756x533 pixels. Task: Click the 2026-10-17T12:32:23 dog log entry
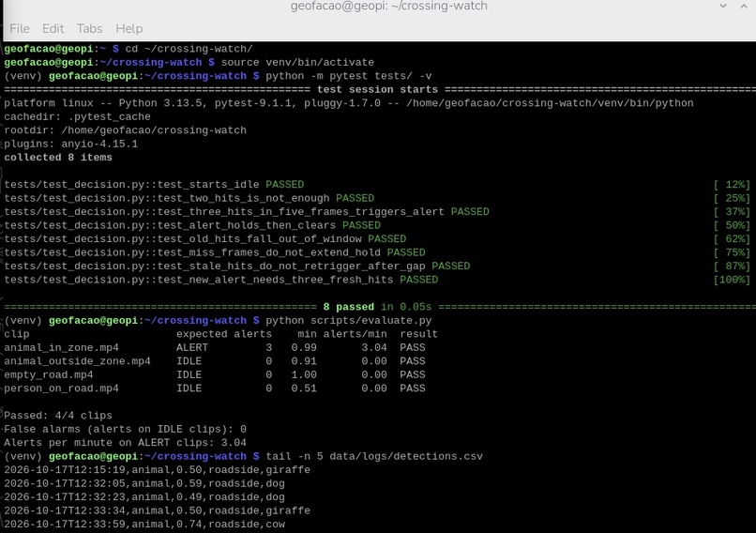pos(144,496)
